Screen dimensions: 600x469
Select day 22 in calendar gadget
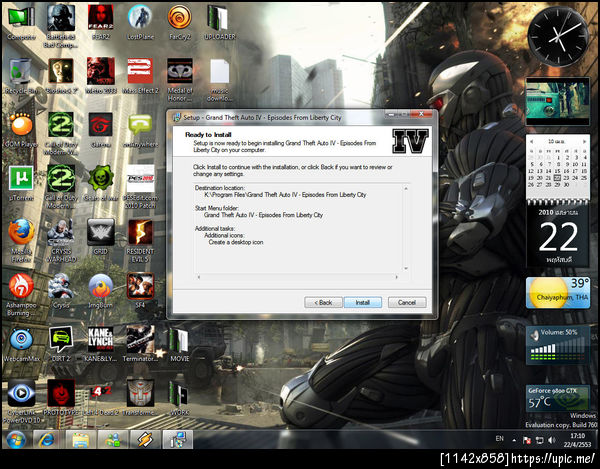[x=557, y=178]
